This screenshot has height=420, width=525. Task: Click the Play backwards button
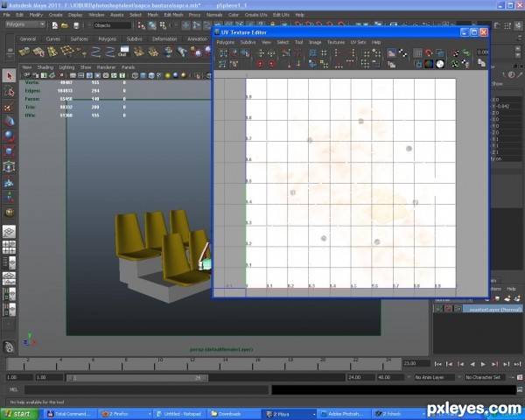tap(472, 364)
